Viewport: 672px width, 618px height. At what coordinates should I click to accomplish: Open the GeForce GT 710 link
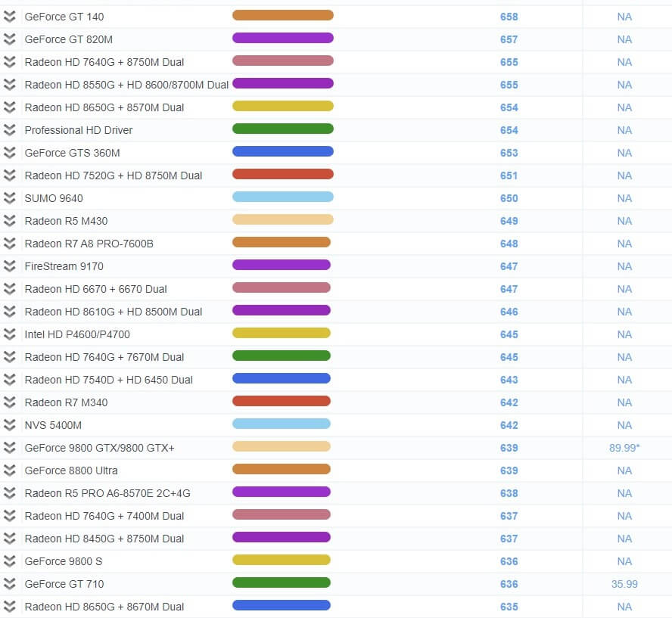pyautogui.click(x=64, y=584)
